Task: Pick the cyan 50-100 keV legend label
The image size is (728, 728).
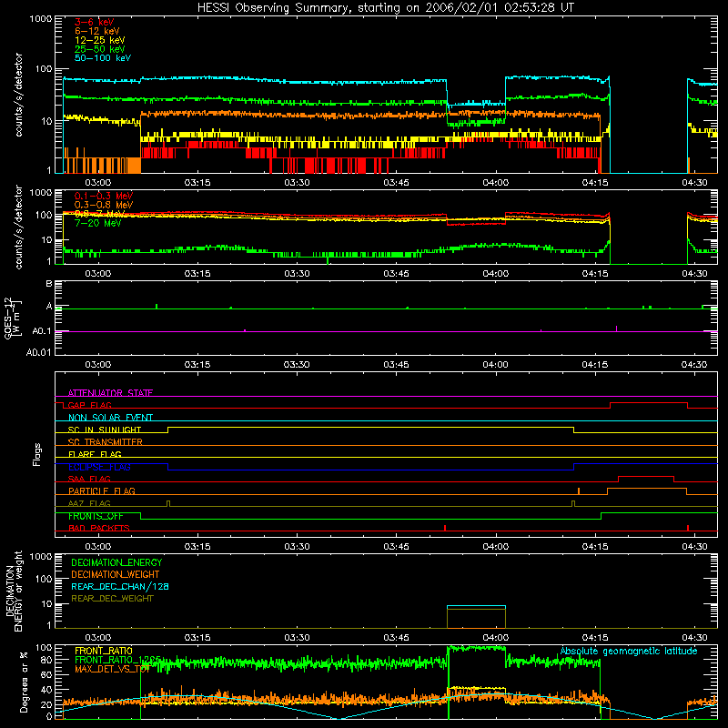Action: click(103, 58)
